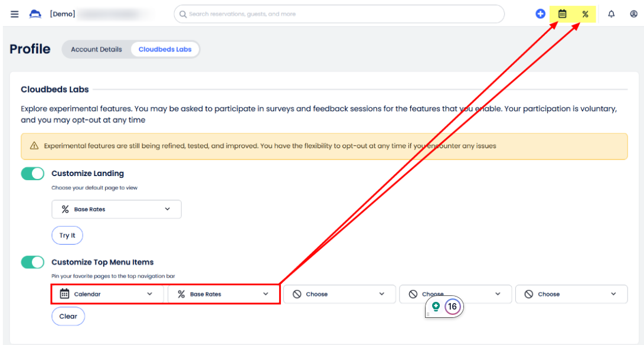This screenshot has width=644, height=345.
Task: Open pinned Calendar icon in top bar
Action: tap(563, 14)
